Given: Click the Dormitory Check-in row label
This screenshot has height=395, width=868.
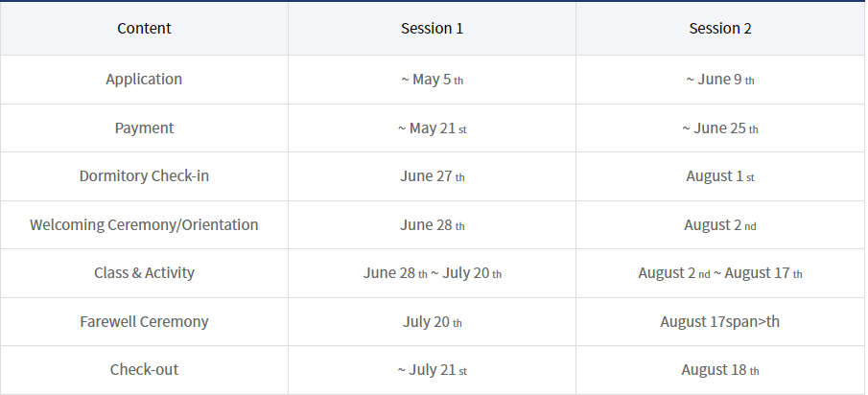Looking at the screenshot, I should click(144, 176).
